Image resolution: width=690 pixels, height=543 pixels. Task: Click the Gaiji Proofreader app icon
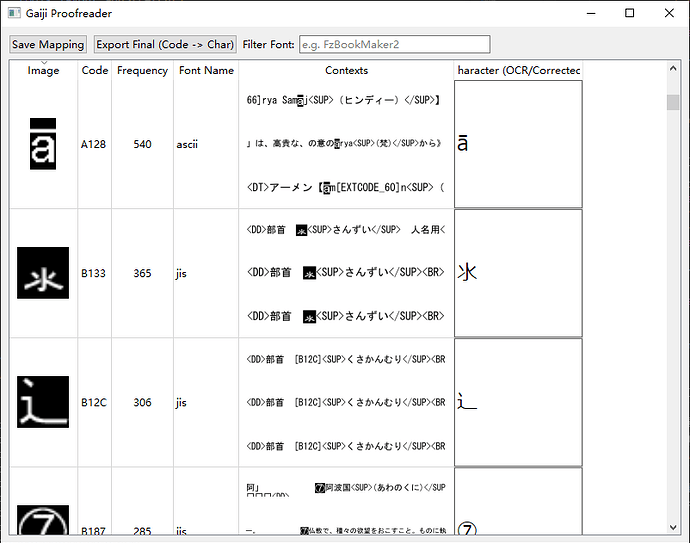(14, 14)
